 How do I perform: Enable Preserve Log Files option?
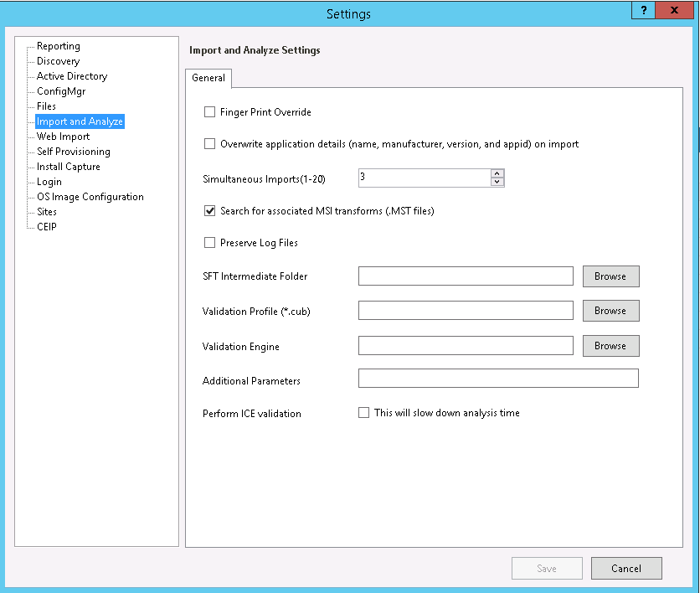[x=210, y=243]
